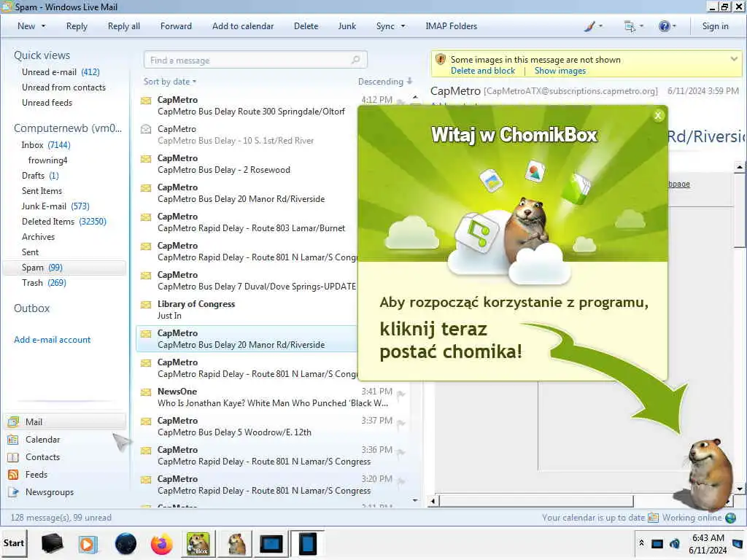This screenshot has width=747, height=560.
Task: Click Delete and block link
Action: coord(483,71)
